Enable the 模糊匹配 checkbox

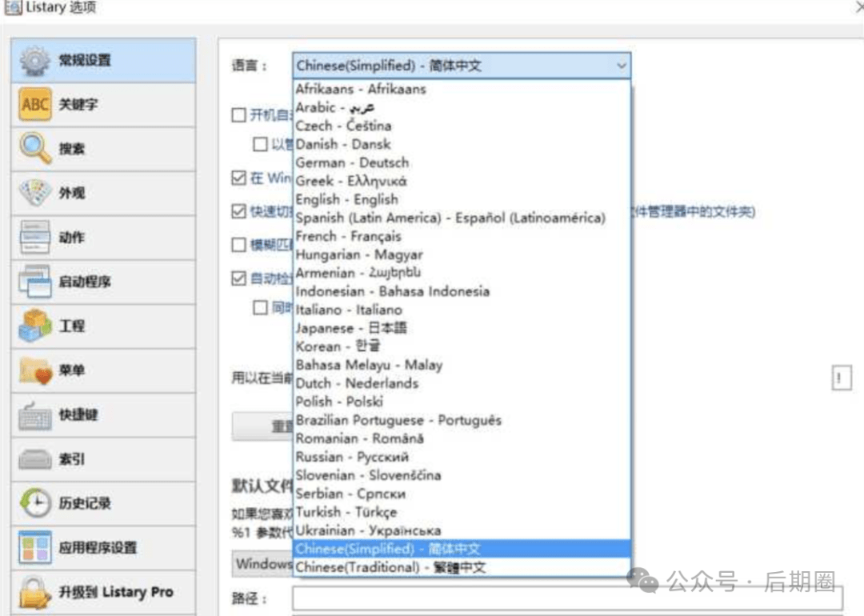pos(238,245)
